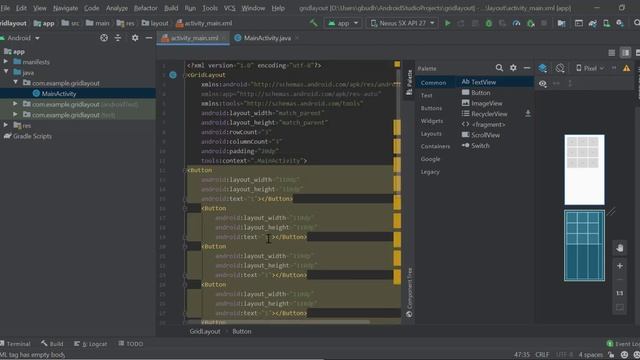Viewport: 640px width, 360px height.
Task: Select the pan hand tool in preview
Action: click(620, 248)
